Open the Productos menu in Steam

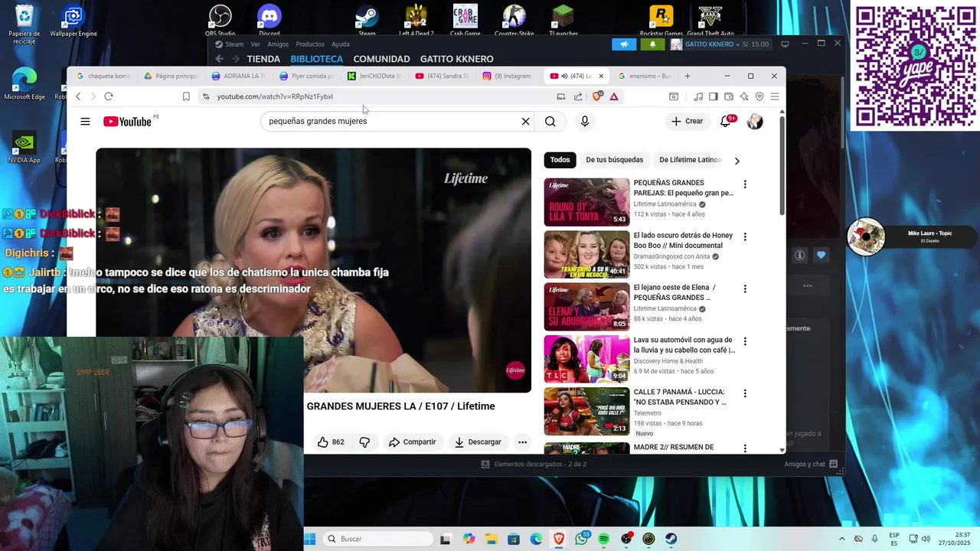click(x=310, y=44)
